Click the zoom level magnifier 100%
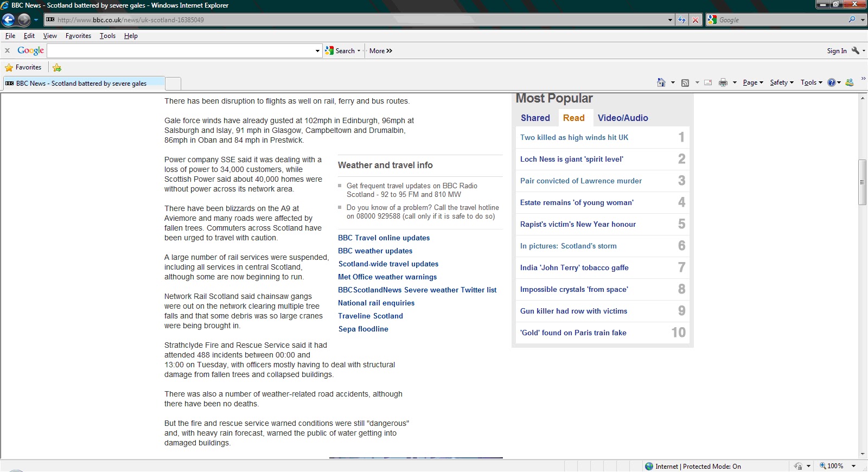 coord(831,467)
